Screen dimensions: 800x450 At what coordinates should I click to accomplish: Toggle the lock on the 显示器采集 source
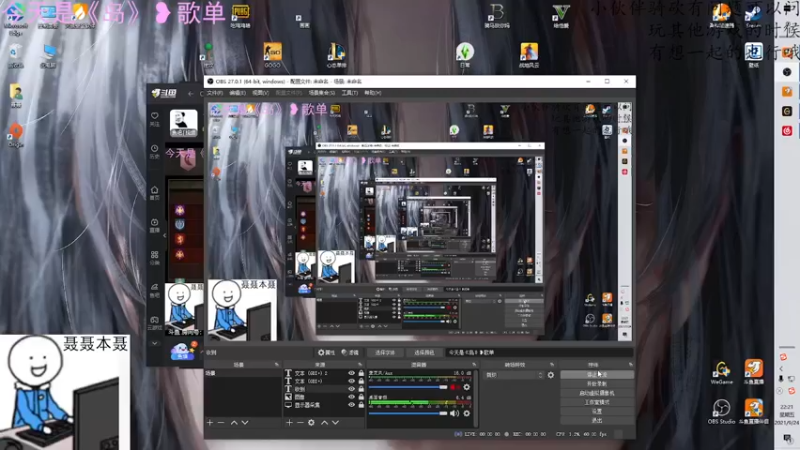click(361, 405)
